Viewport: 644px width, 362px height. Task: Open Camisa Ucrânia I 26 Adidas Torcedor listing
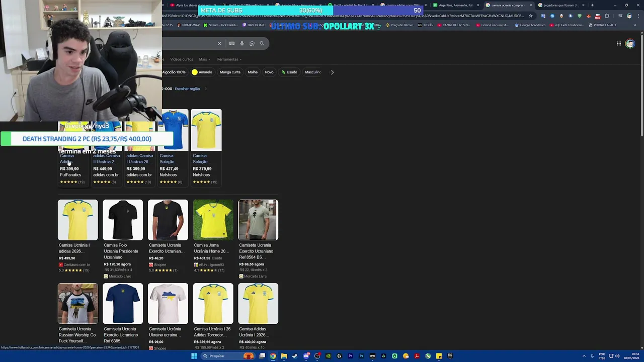coord(213,316)
